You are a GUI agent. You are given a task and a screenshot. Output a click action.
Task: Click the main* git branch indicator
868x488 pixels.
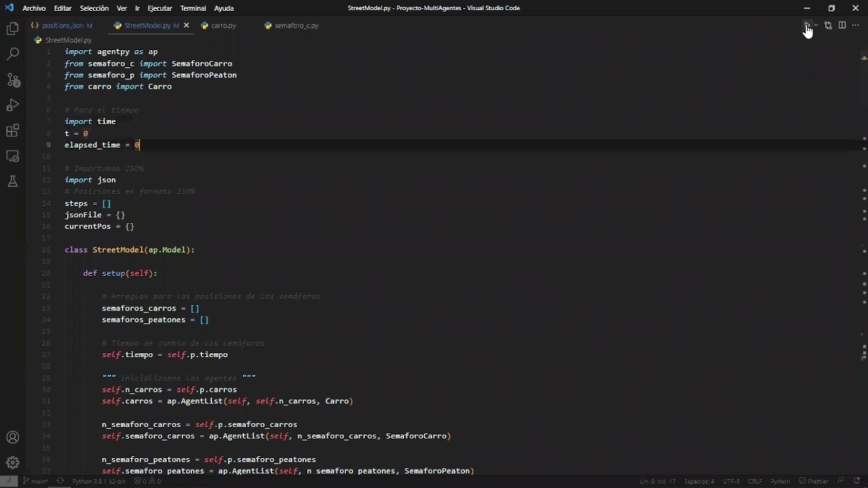pyautogui.click(x=35, y=481)
